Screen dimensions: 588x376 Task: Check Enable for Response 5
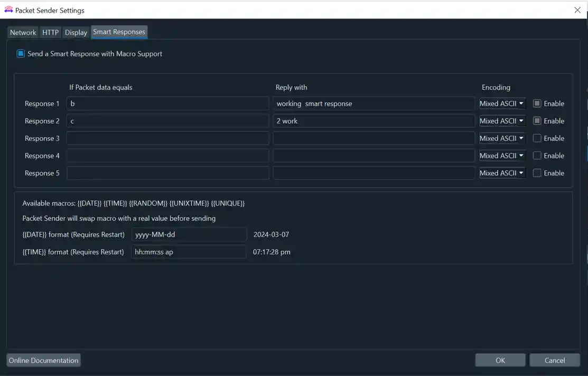coord(536,173)
